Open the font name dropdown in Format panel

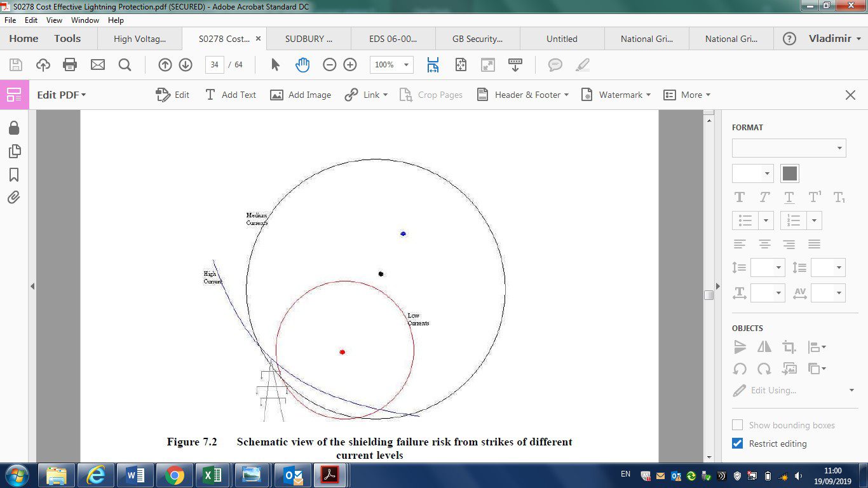point(789,148)
